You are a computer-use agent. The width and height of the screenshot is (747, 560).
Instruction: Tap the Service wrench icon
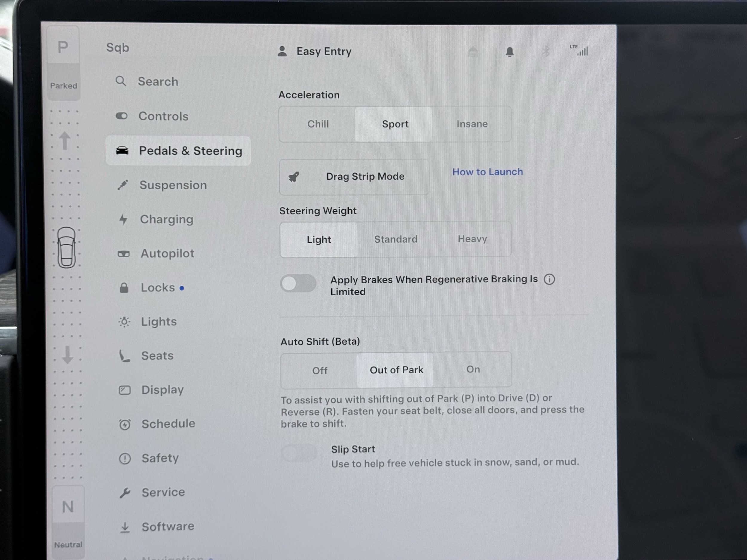tap(125, 493)
